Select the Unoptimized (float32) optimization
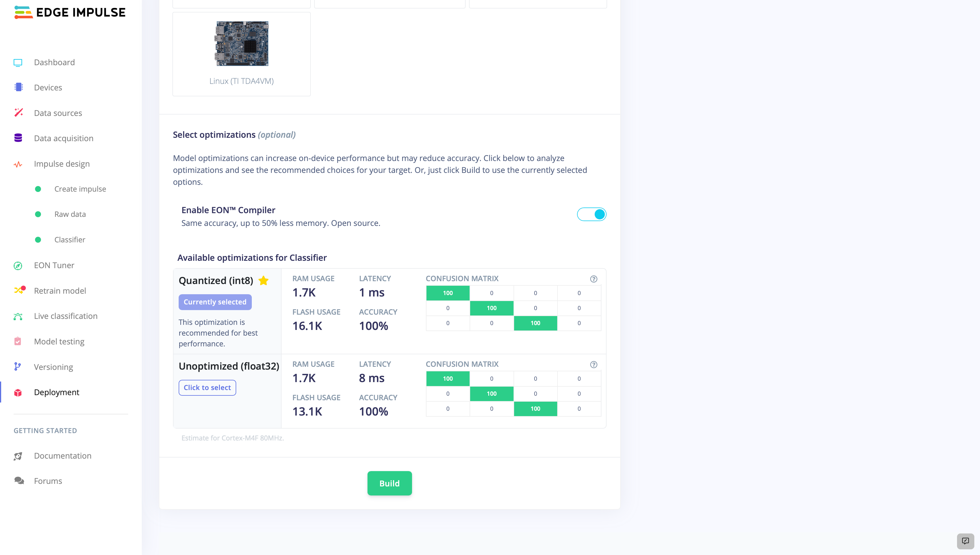 tap(207, 388)
